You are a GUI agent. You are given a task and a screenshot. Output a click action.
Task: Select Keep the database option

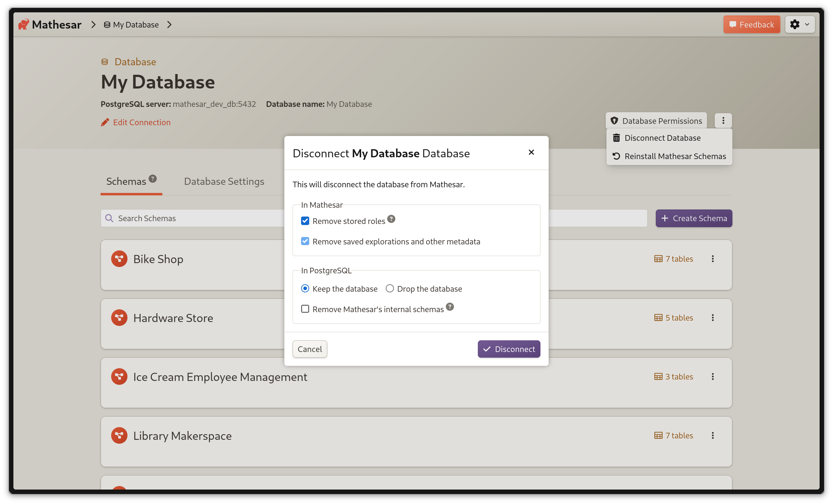(305, 289)
